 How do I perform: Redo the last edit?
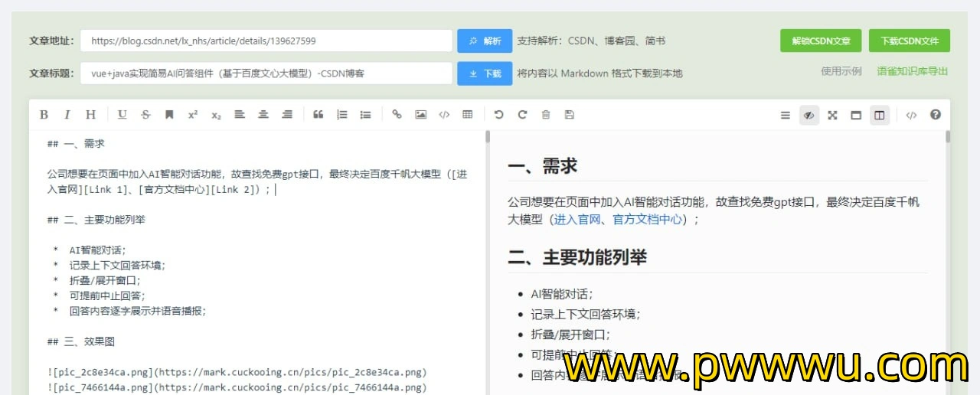(x=522, y=115)
